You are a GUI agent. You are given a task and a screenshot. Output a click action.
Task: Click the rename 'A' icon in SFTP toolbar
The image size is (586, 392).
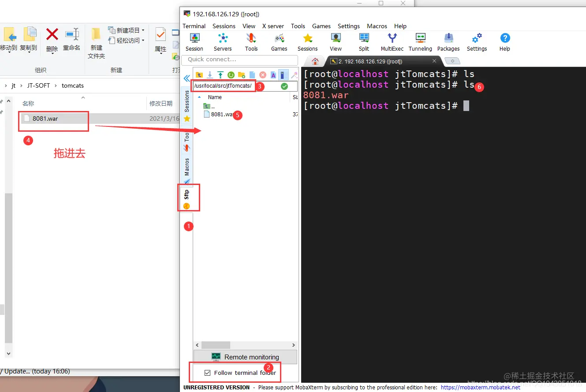tap(273, 75)
